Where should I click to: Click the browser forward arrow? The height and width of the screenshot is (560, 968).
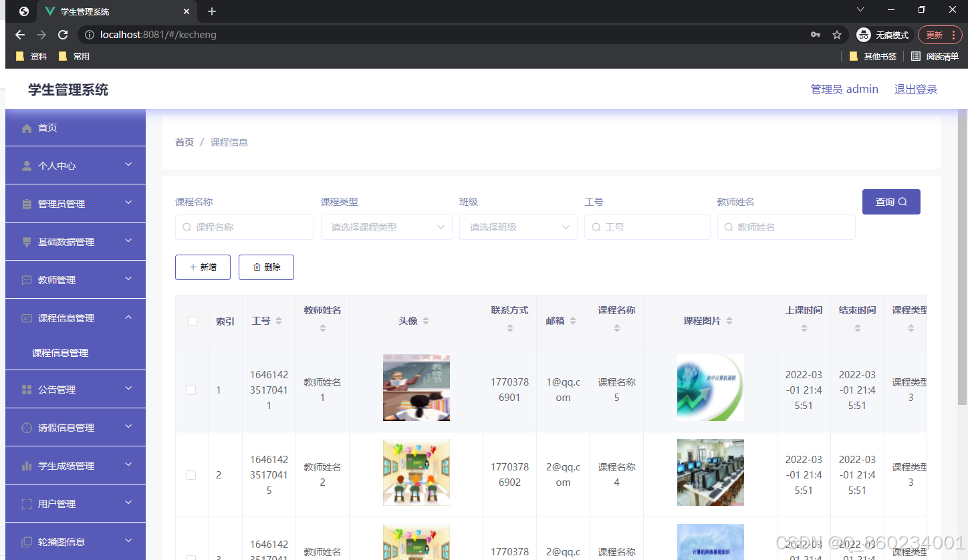point(41,35)
